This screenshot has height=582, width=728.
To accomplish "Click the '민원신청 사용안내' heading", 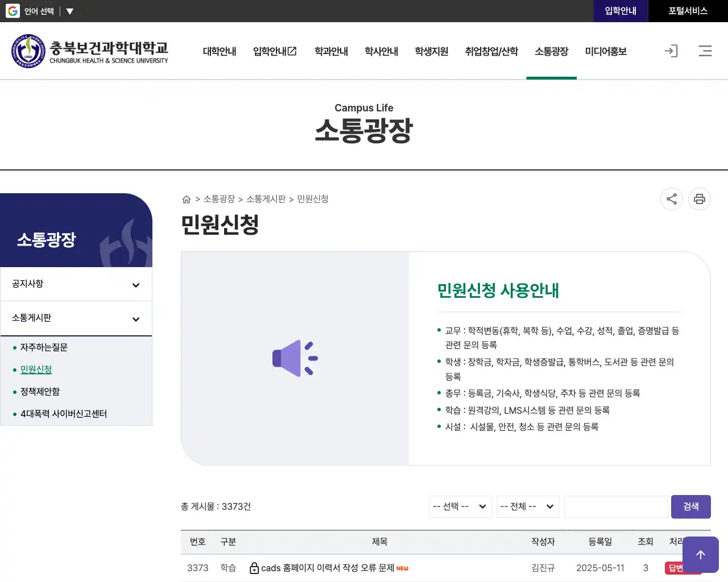I will 498,290.
